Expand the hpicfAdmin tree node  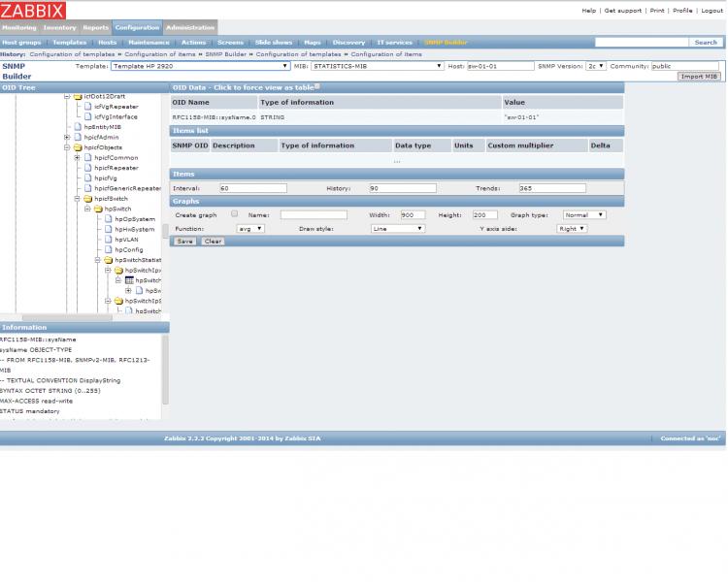coord(67,138)
